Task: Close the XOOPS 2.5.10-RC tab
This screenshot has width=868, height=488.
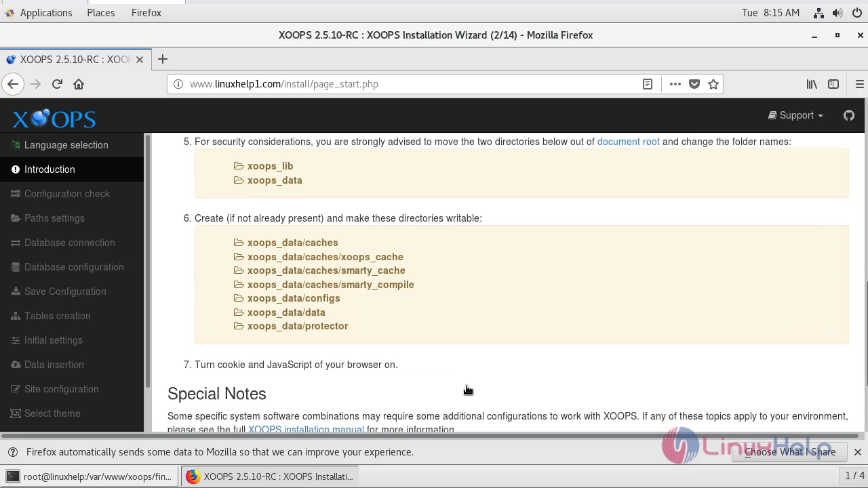Action: (140, 60)
